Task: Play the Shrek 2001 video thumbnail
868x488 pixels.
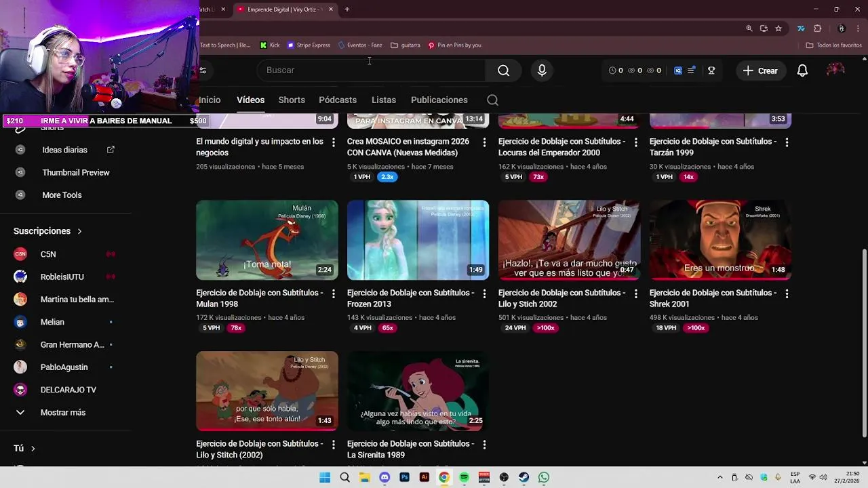Action: pyautogui.click(x=720, y=240)
